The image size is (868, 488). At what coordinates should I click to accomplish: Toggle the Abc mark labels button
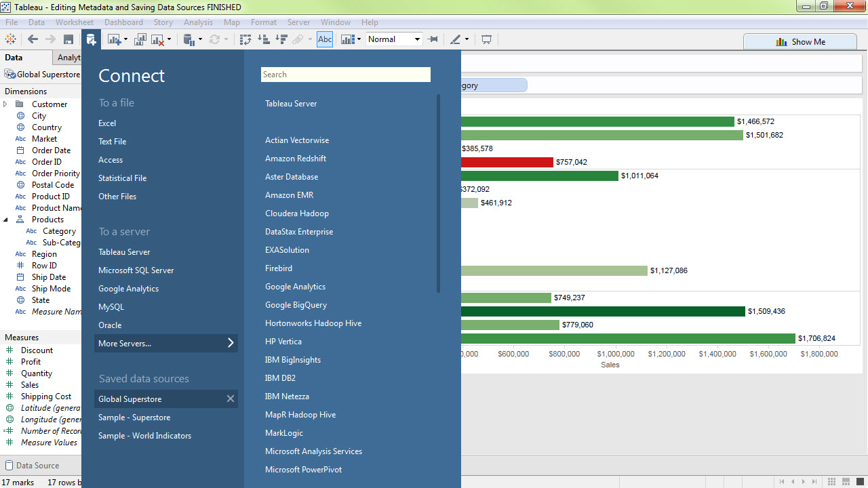[325, 39]
